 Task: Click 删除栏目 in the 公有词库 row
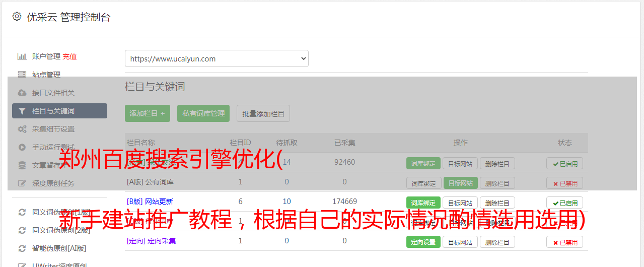click(497, 183)
